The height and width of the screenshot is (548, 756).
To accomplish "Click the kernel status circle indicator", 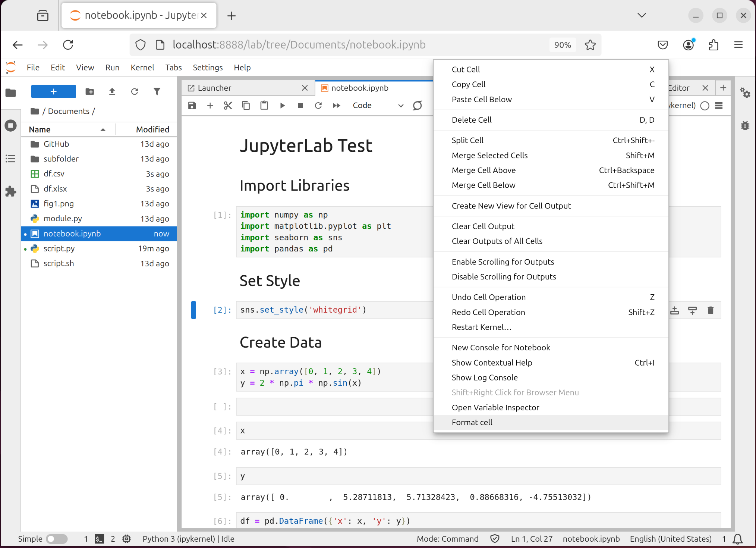I will (705, 106).
